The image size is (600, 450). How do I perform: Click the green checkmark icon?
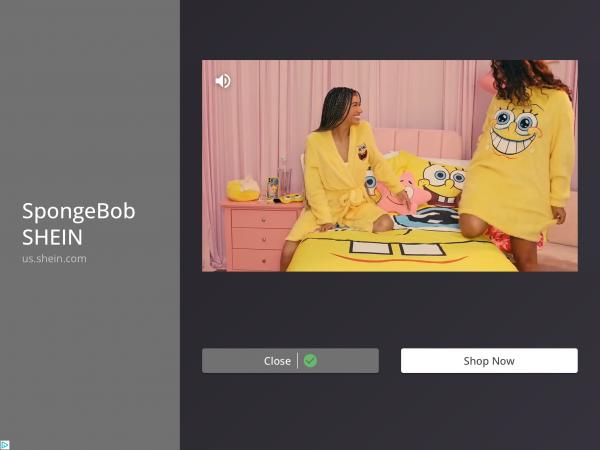tap(310, 361)
